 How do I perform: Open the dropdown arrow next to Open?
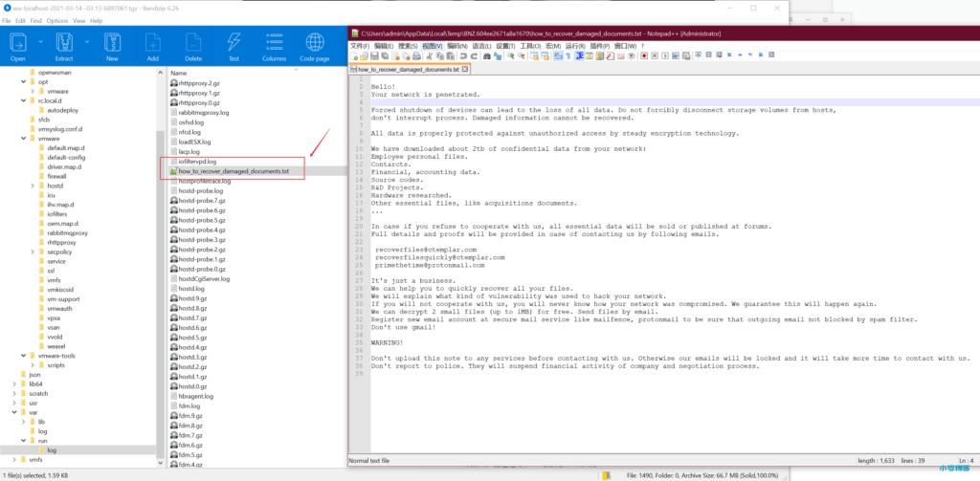point(42,43)
